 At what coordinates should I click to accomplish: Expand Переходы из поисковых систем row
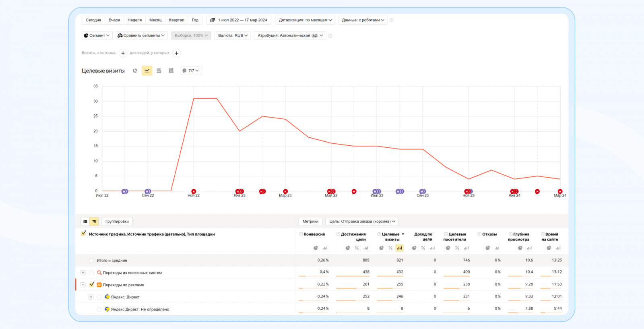point(83,273)
